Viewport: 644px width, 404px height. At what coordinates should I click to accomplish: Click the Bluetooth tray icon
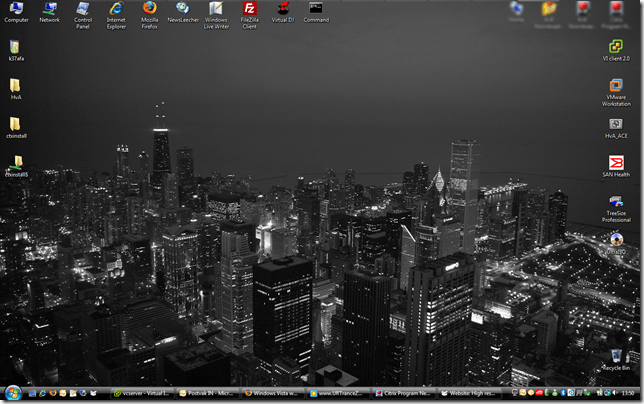(x=563, y=393)
